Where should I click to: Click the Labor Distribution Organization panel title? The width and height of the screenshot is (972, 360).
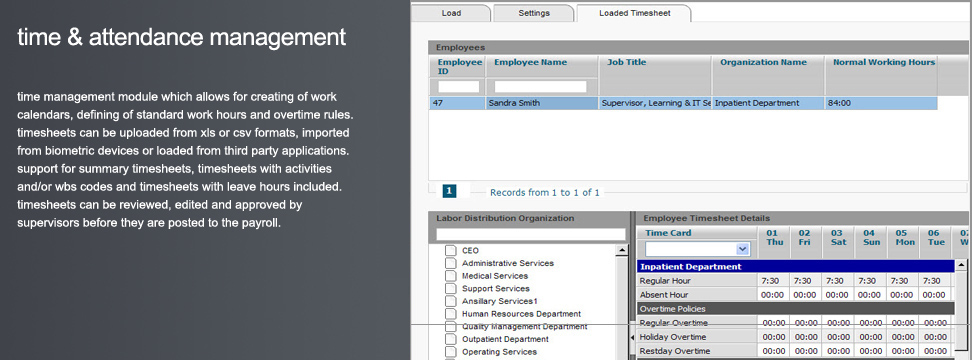point(505,218)
